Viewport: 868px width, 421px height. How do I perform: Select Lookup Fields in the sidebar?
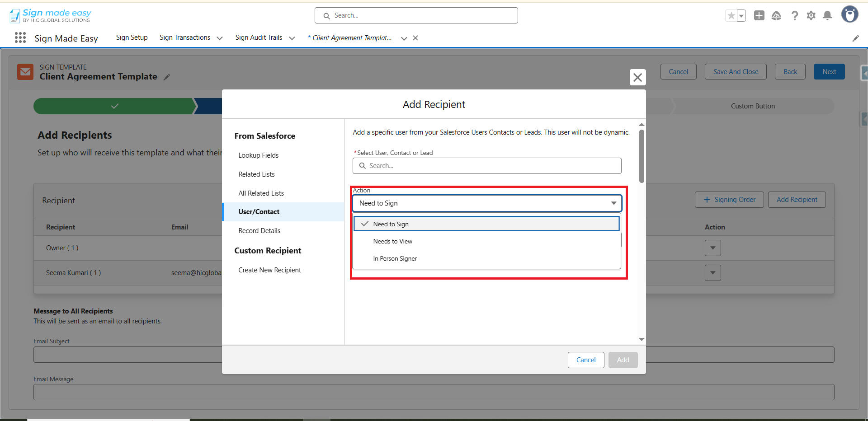click(259, 155)
